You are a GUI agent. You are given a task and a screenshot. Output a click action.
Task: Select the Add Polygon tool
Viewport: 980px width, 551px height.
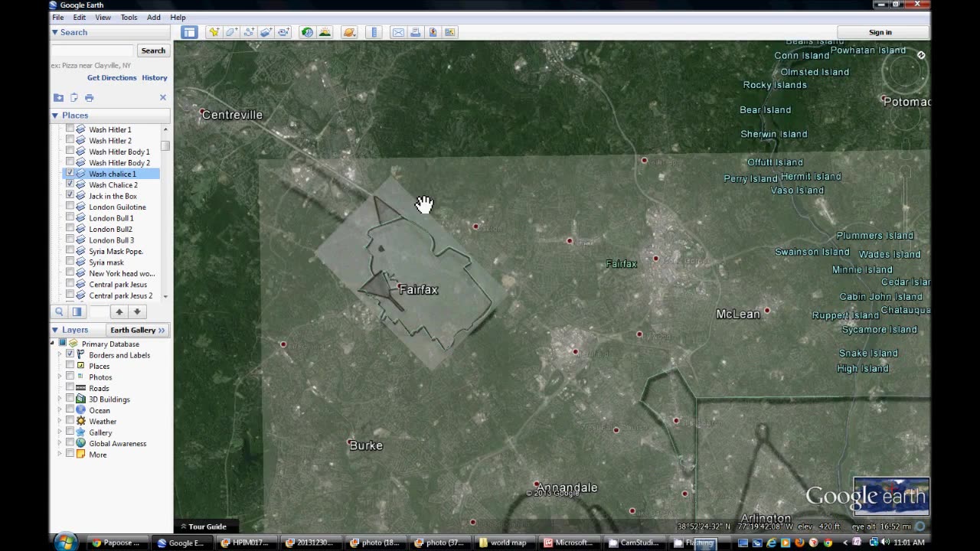pyautogui.click(x=231, y=32)
